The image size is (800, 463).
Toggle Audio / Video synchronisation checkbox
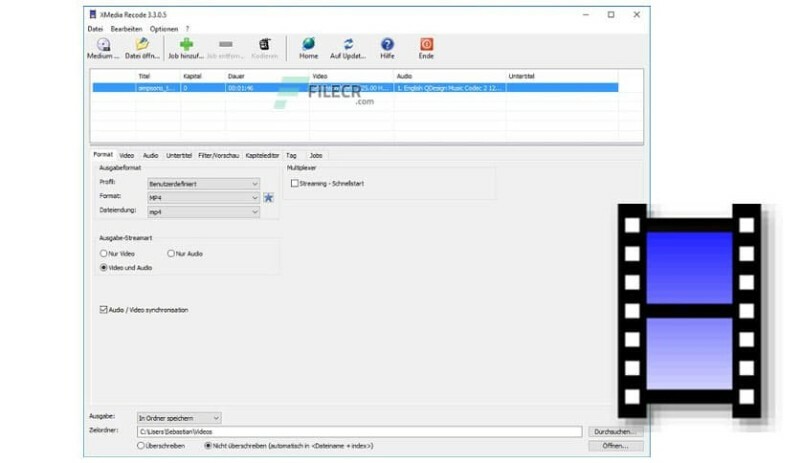coord(104,310)
